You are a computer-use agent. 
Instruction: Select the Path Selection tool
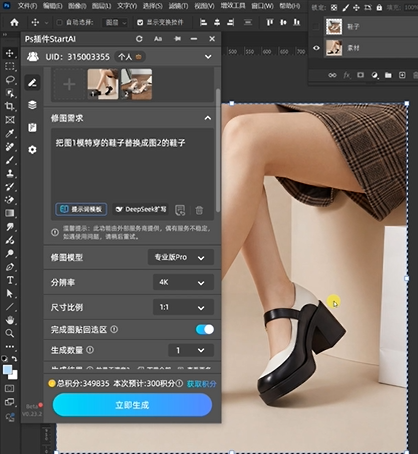click(x=10, y=293)
